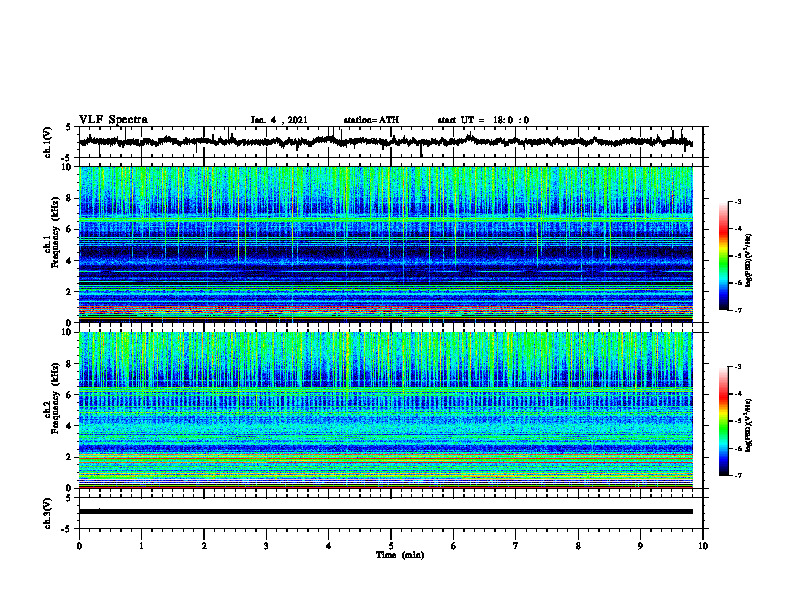The width and height of the screenshot is (792, 612).
Task: Click time axis tick label '9'
Action: [x=640, y=546]
